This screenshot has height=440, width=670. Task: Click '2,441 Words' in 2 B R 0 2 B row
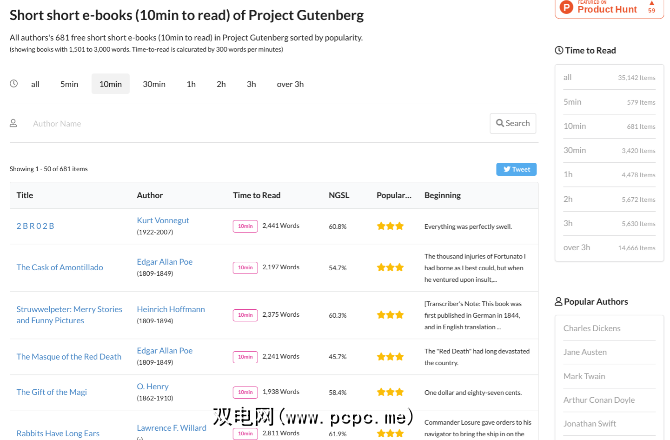pyautogui.click(x=281, y=226)
